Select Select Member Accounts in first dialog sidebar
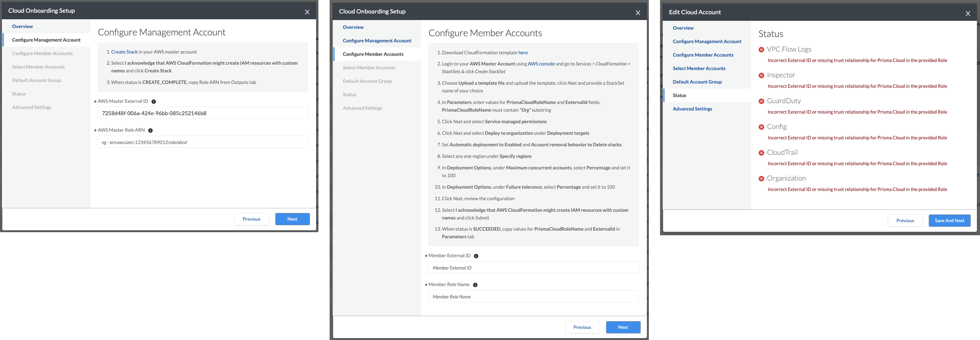This screenshot has width=980, height=340. (x=38, y=67)
